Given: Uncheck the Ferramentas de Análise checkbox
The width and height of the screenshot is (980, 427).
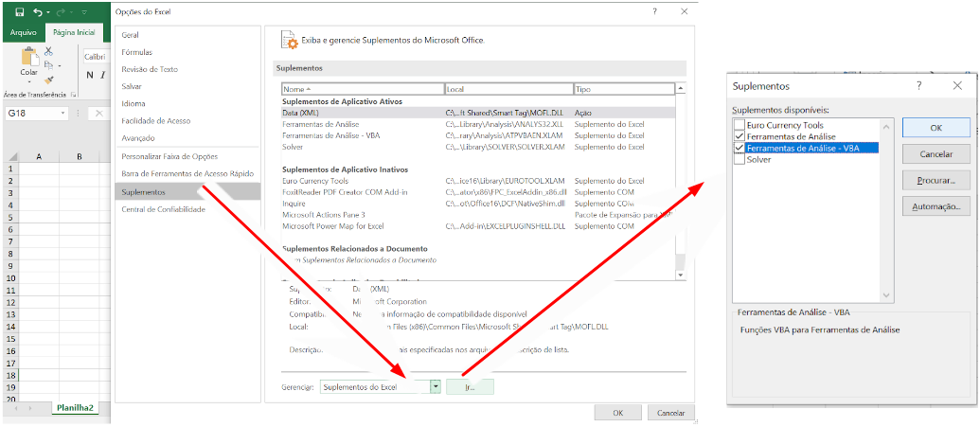Looking at the screenshot, I should [739, 136].
